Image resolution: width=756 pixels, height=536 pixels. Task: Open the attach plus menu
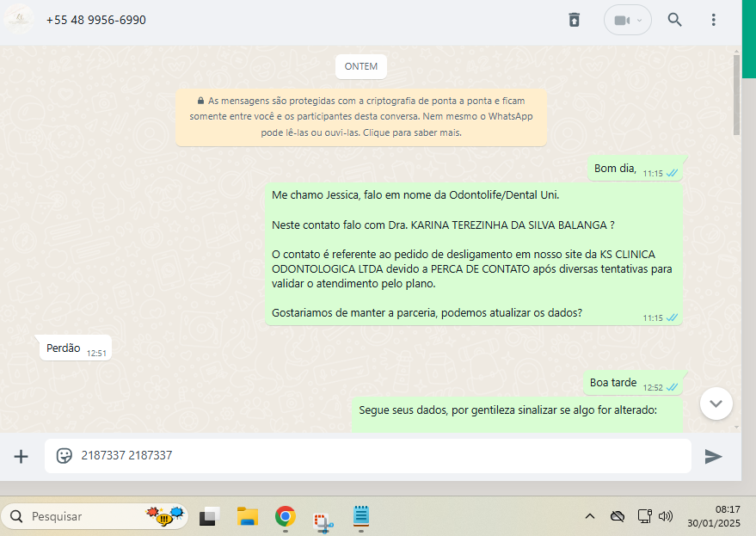point(21,456)
